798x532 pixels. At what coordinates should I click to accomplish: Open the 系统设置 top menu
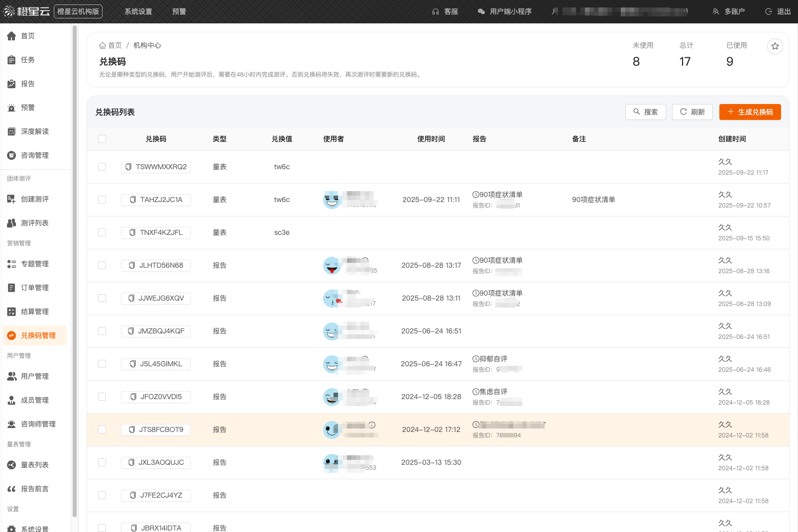[138, 11]
